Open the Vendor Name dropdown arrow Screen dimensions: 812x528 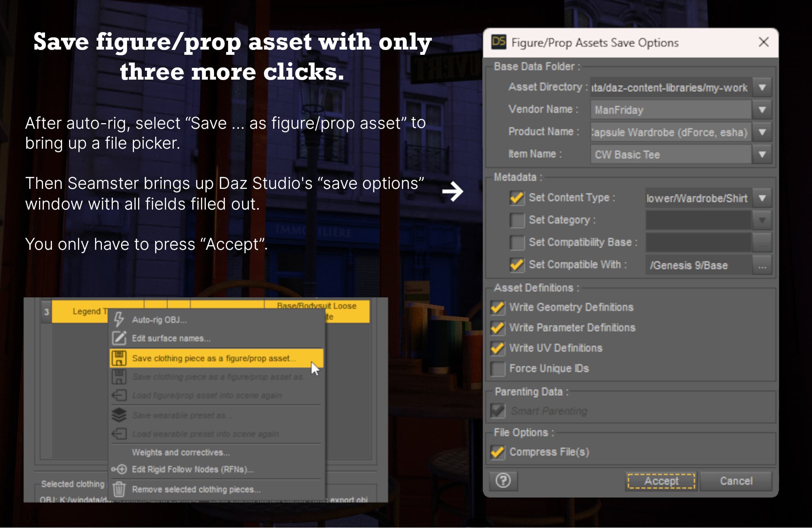point(762,110)
